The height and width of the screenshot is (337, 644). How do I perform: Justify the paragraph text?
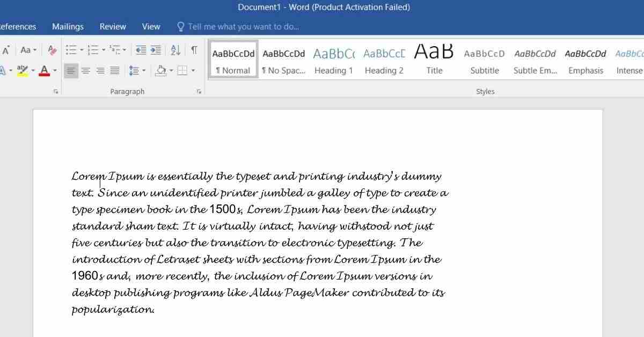coord(115,70)
